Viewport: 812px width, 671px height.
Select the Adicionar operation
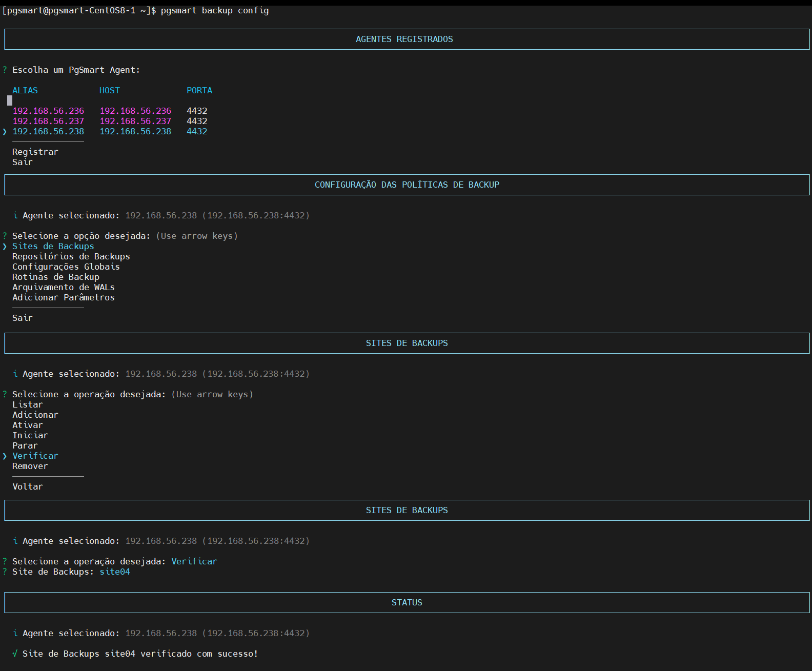[35, 415]
